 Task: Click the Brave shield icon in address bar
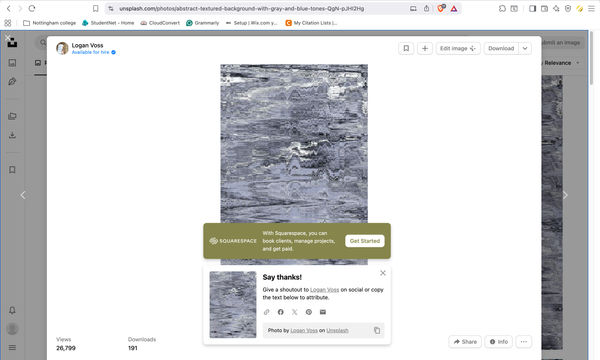(x=441, y=8)
